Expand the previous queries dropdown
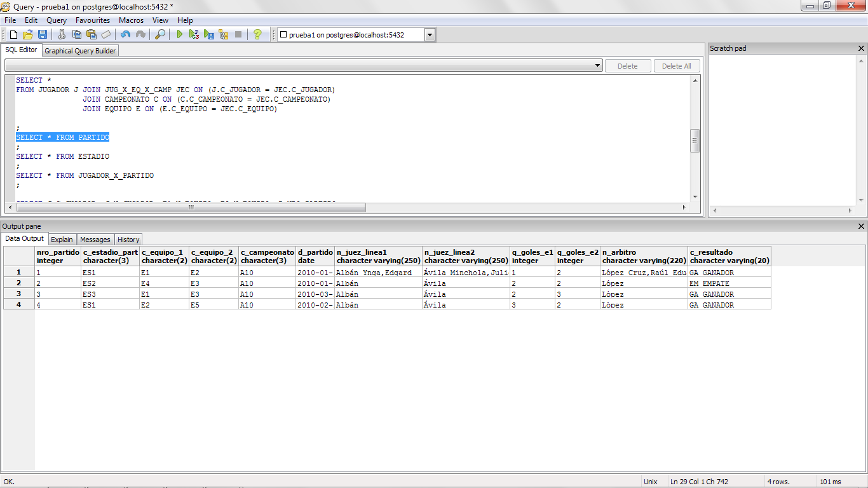 (597, 65)
